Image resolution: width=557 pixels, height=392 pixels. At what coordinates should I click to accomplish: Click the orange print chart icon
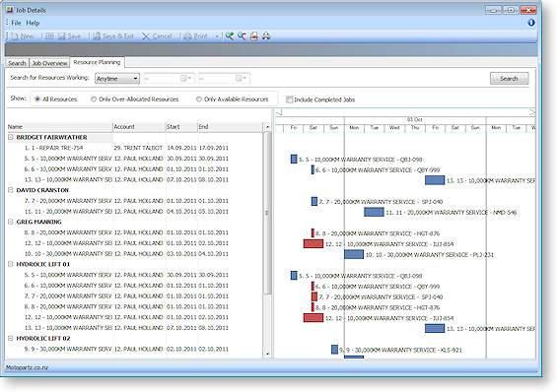click(x=253, y=36)
